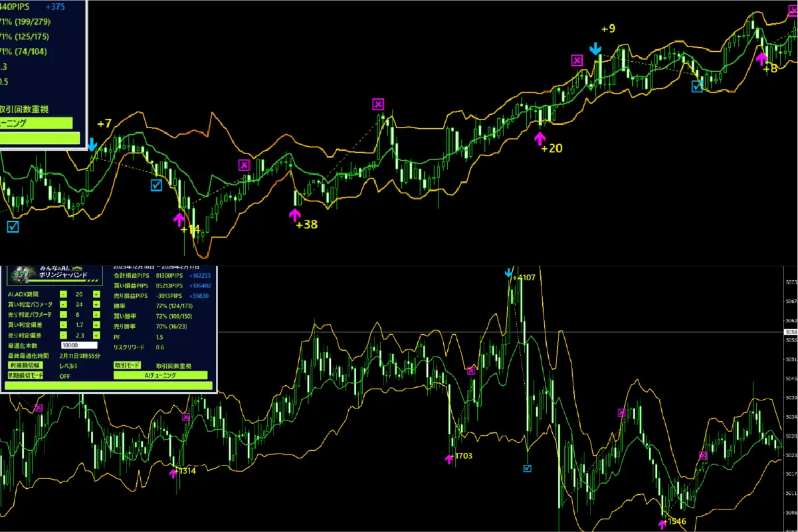This screenshot has width=798, height=532.
Task: Decrease 買い判定パラメータ with minus button
Action: (63, 304)
